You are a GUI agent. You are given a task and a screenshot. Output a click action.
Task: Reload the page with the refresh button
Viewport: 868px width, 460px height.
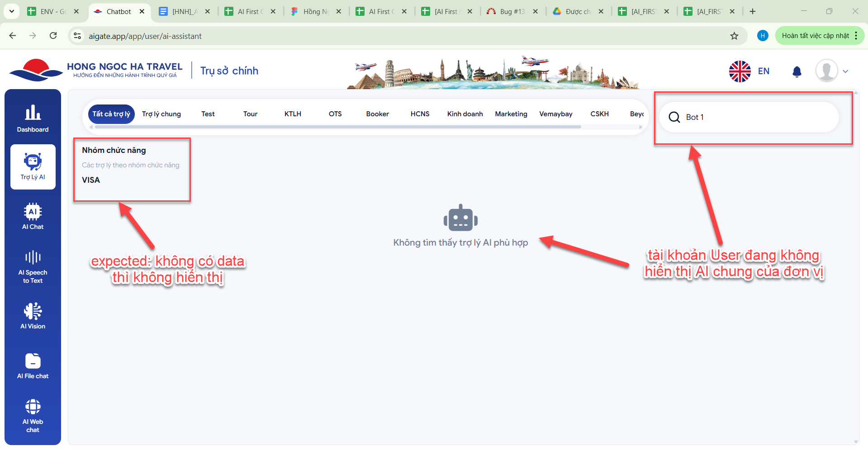(53, 36)
